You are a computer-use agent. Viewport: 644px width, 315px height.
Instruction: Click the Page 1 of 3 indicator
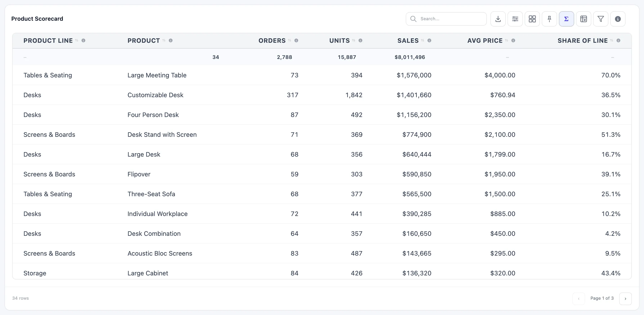tap(602, 298)
